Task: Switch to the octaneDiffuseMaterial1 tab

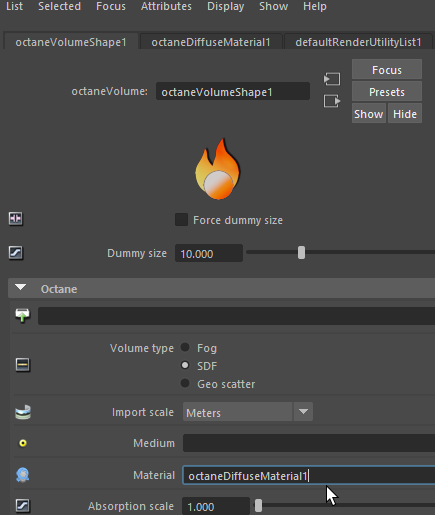Action: click(x=211, y=42)
